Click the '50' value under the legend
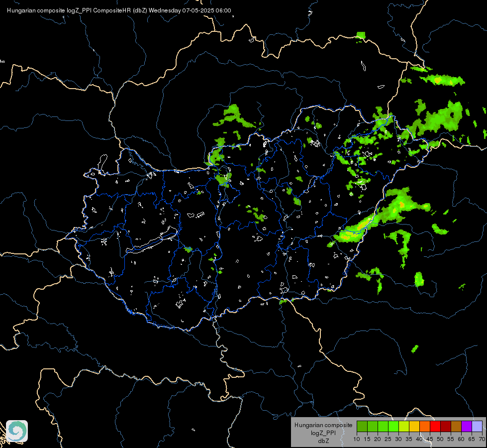Viewport: 487px width, 448px height. coord(440,439)
